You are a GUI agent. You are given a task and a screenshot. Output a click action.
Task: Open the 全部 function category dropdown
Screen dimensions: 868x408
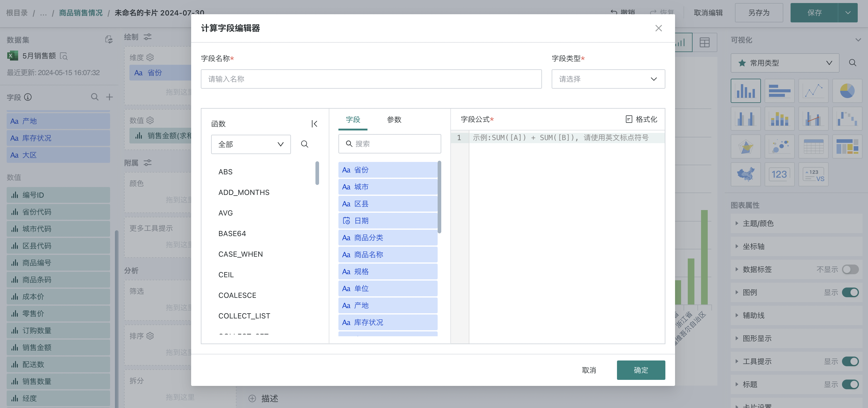(251, 144)
